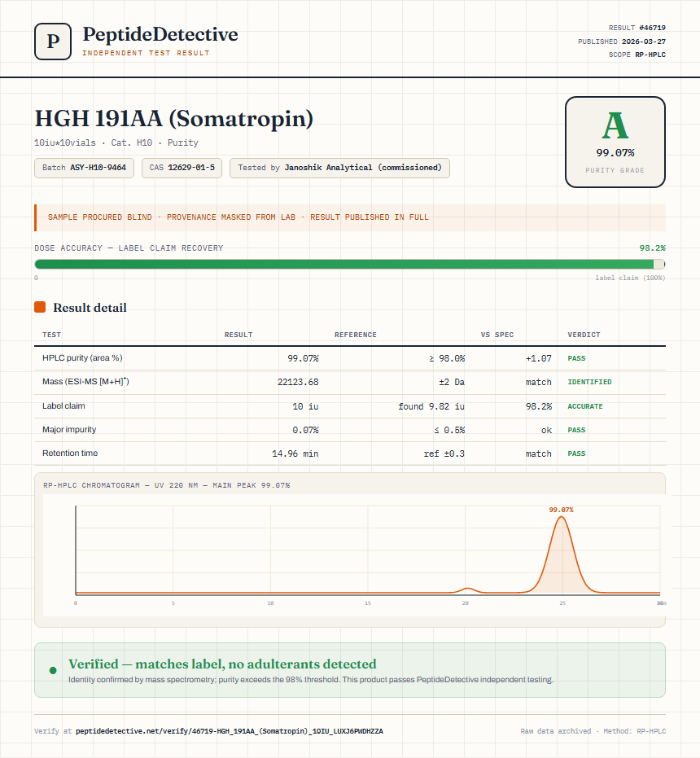Click PASS verdict in HPLC purity row

tap(576, 358)
